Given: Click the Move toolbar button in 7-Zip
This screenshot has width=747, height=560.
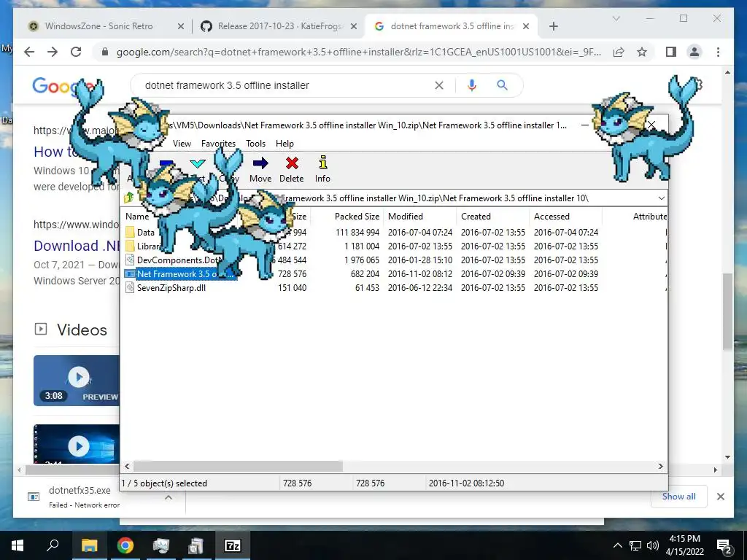Looking at the screenshot, I should [260, 169].
